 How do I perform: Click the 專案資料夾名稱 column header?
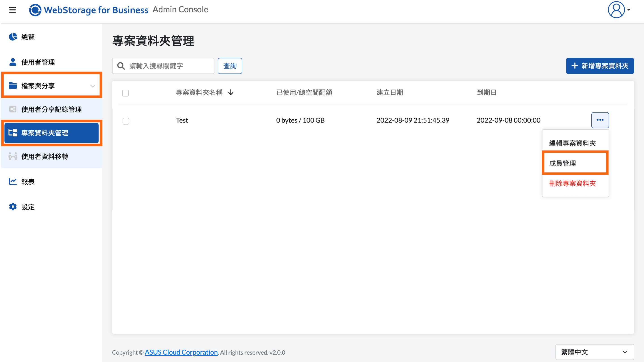click(199, 92)
